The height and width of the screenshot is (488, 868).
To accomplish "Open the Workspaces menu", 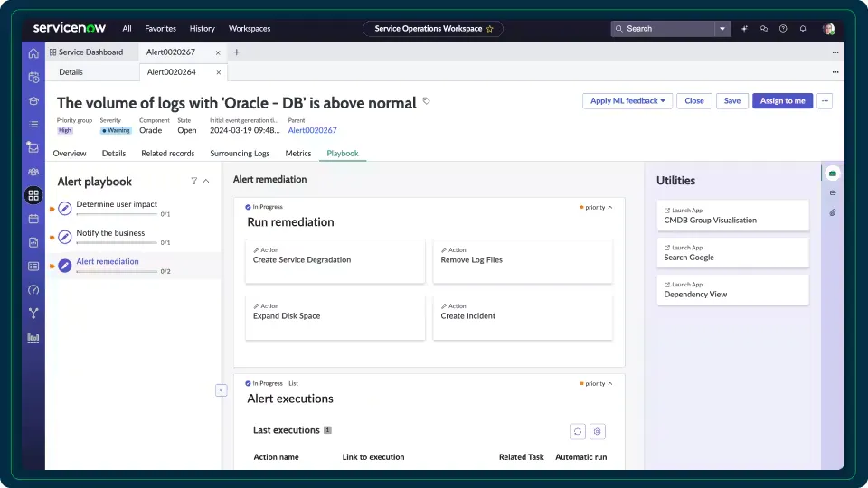I will (250, 29).
